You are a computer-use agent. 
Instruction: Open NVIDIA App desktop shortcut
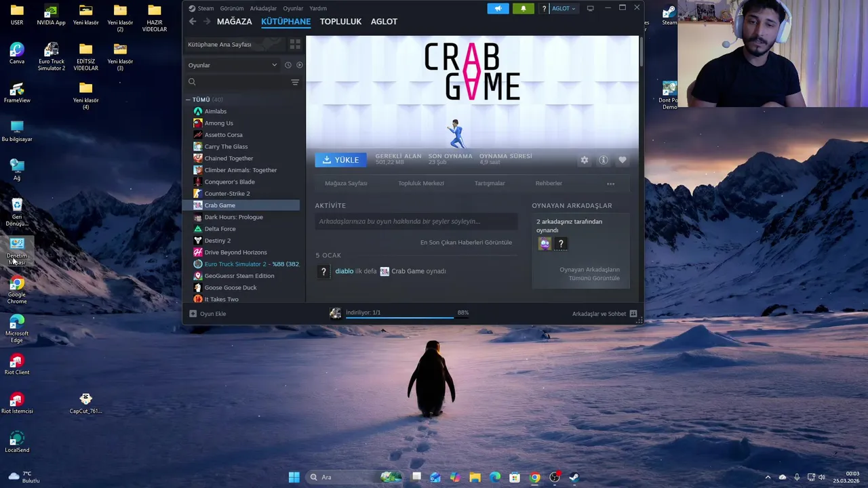pyautogui.click(x=52, y=15)
